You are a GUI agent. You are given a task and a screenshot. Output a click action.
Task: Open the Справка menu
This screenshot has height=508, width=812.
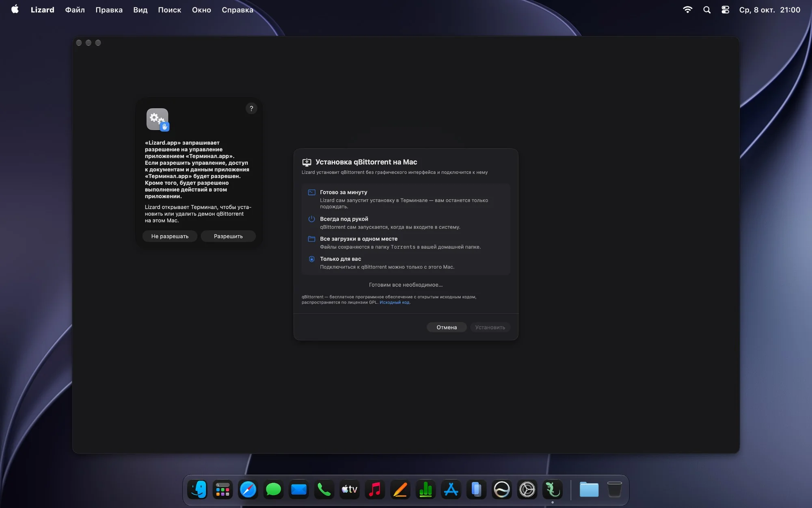238,10
